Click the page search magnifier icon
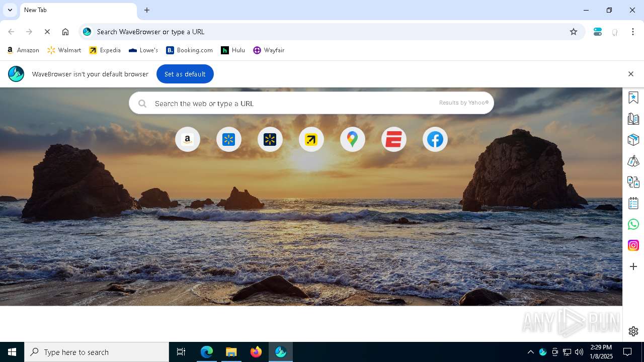The width and height of the screenshot is (644, 362). (142, 103)
